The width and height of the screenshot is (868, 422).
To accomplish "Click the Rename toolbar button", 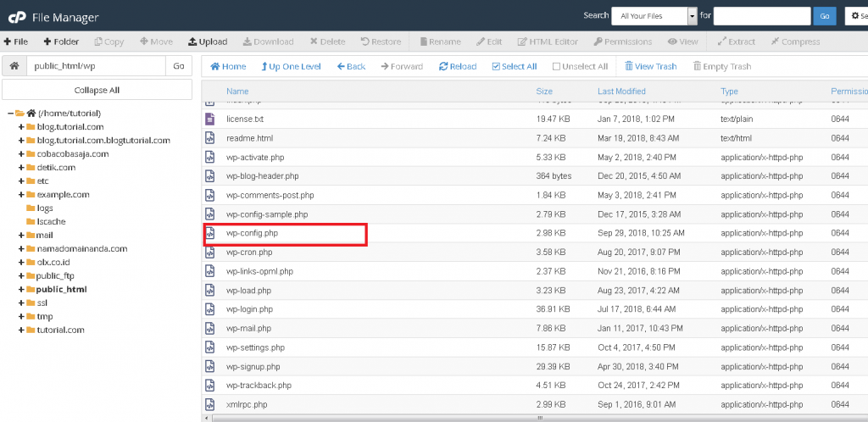I will [440, 42].
